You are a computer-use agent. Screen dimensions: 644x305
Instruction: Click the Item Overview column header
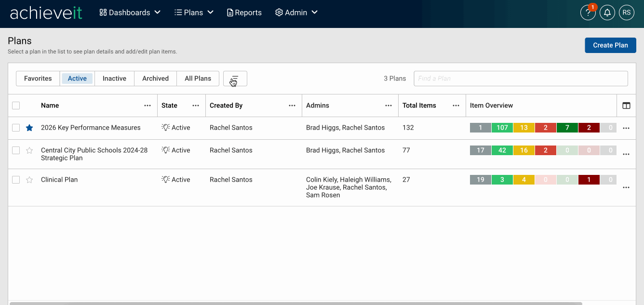tap(491, 106)
